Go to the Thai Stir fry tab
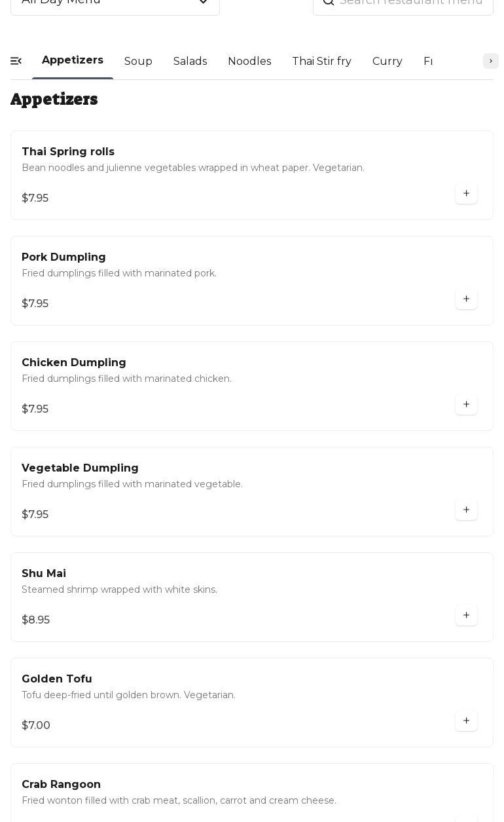 (321, 62)
